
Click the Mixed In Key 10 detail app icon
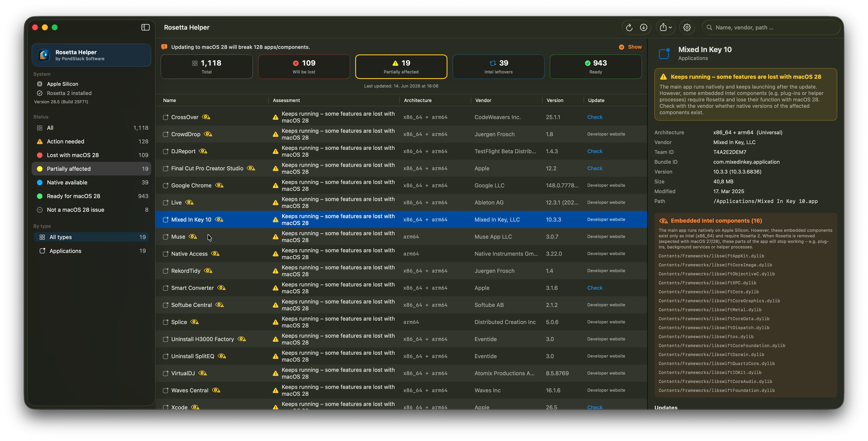(664, 54)
